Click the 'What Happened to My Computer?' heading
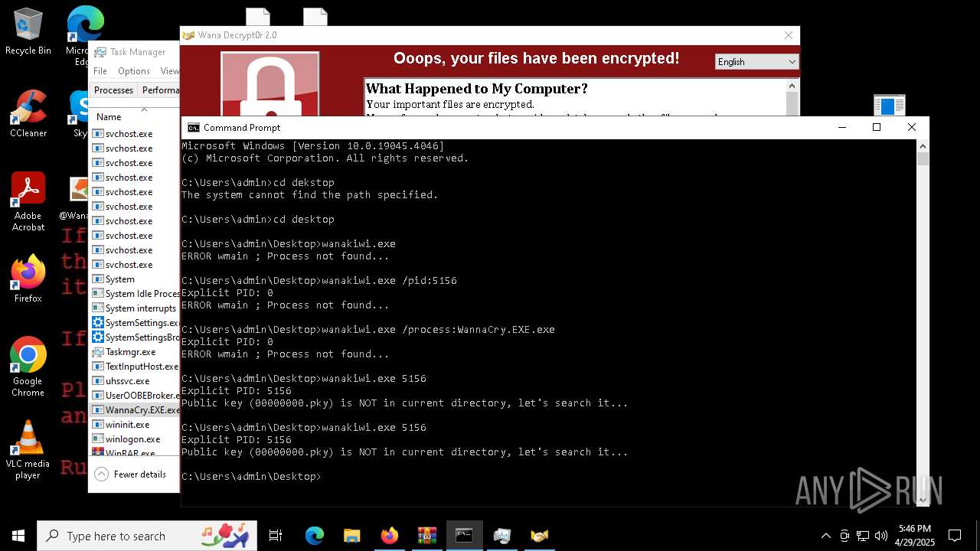Viewport: 980px width, 551px height. click(x=477, y=89)
